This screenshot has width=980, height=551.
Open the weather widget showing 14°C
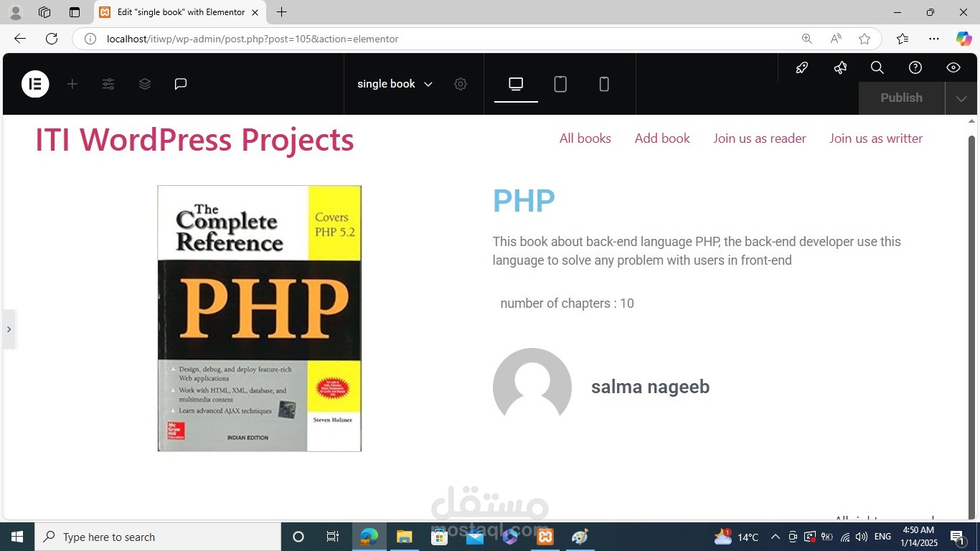click(736, 537)
